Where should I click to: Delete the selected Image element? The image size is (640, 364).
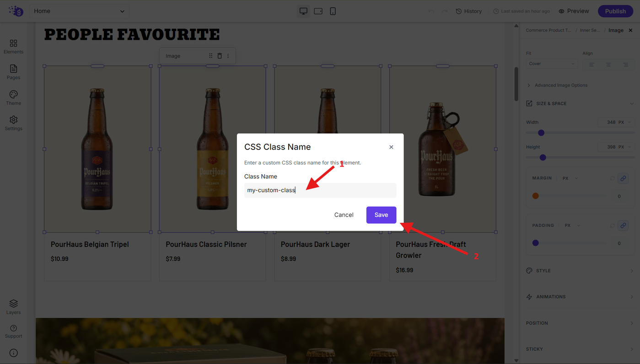(x=220, y=56)
